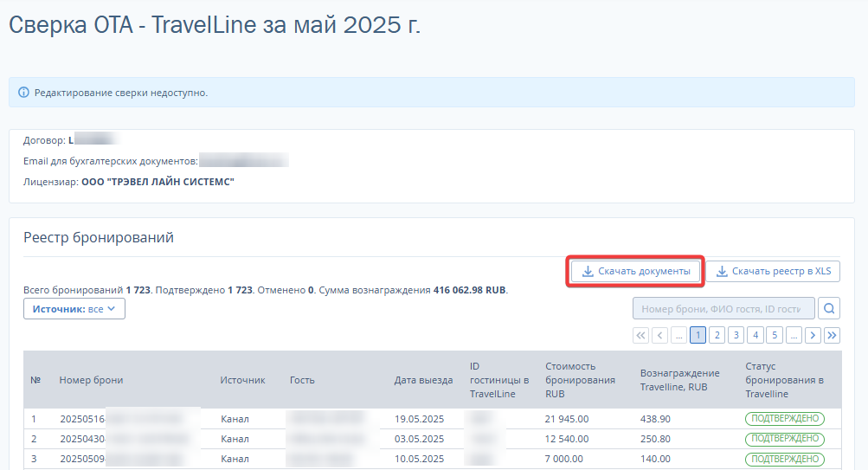
Task: Click the "Стоимость бронирования RUB" column header
Action: 580,380
